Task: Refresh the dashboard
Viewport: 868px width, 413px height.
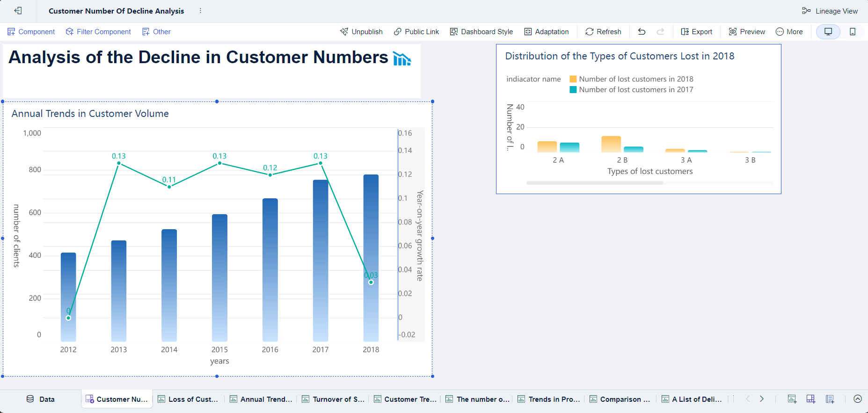Action: (x=603, y=31)
